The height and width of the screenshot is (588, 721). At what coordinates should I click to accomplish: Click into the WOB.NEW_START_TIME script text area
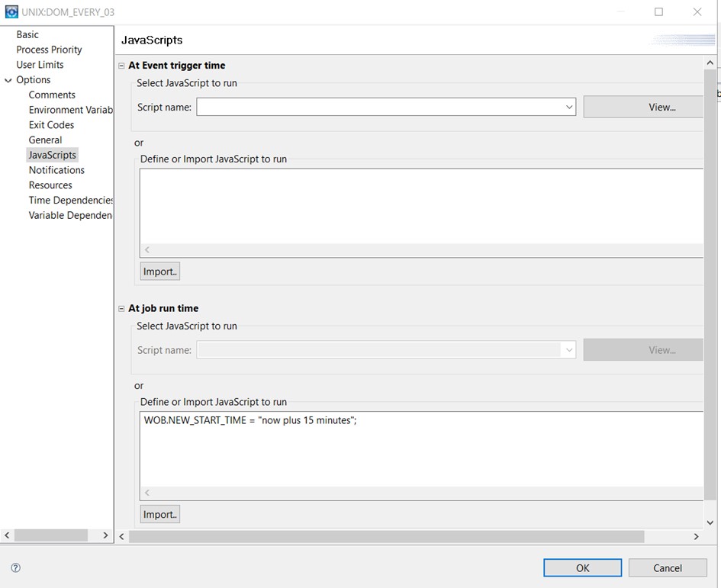tap(422, 449)
